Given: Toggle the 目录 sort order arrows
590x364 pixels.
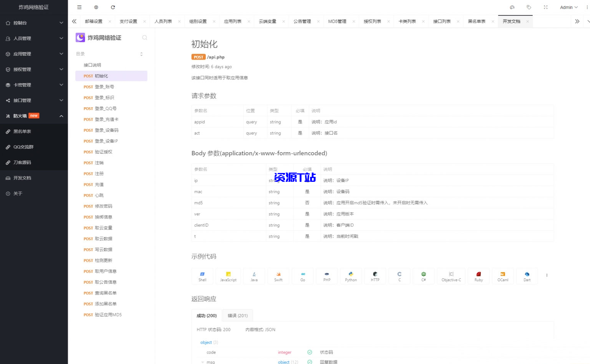Looking at the screenshot, I should click(142, 54).
